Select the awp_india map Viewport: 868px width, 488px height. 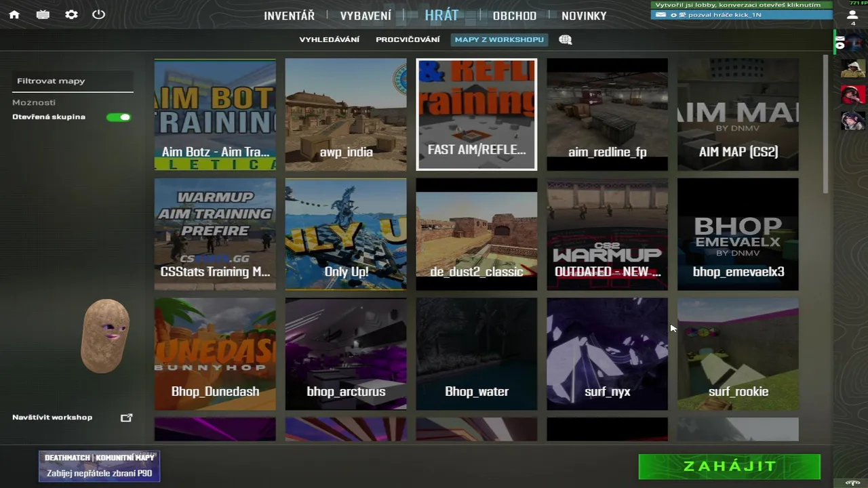(x=346, y=115)
